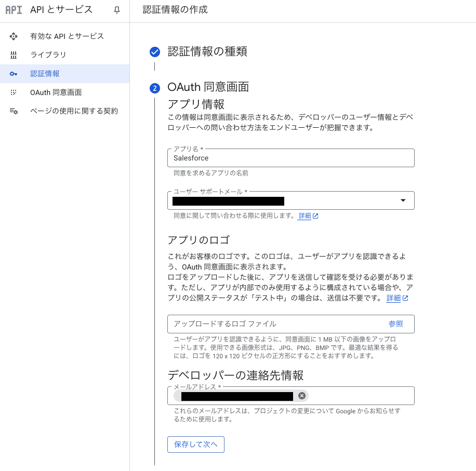Click the completed step checkmark for 認証情報の種類
The height and width of the screenshot is (471, 476).
coord(154,51)
